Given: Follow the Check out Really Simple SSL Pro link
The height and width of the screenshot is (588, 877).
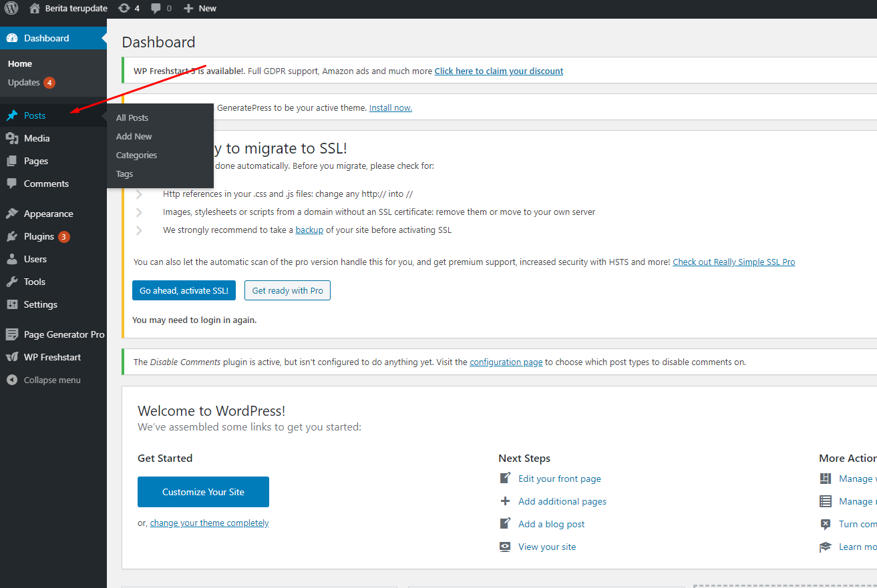Looking at the screenshot, I should tap(733, 262).
